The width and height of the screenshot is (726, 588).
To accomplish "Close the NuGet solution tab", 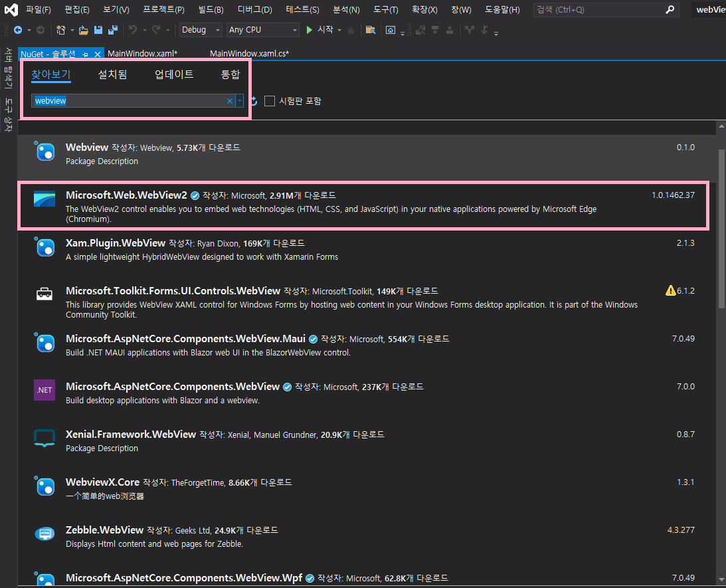I will click(97, 54).
